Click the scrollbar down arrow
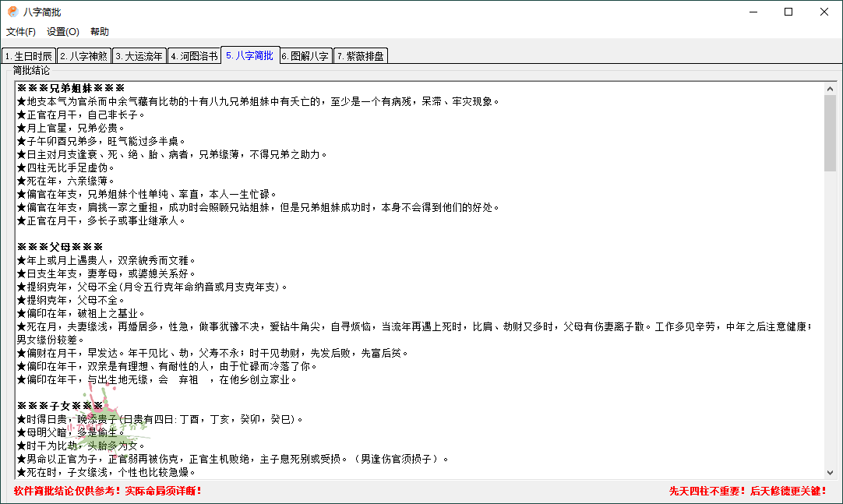 (831, 471)
